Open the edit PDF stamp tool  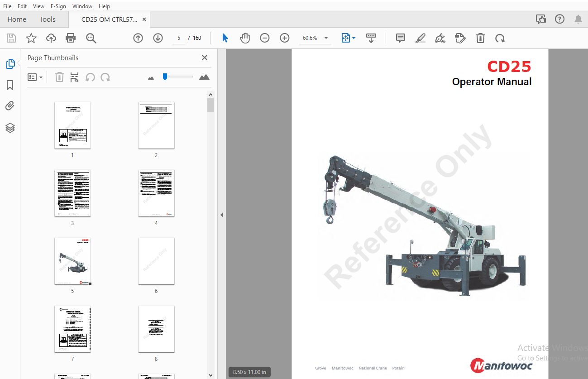(x=460, y=38)
